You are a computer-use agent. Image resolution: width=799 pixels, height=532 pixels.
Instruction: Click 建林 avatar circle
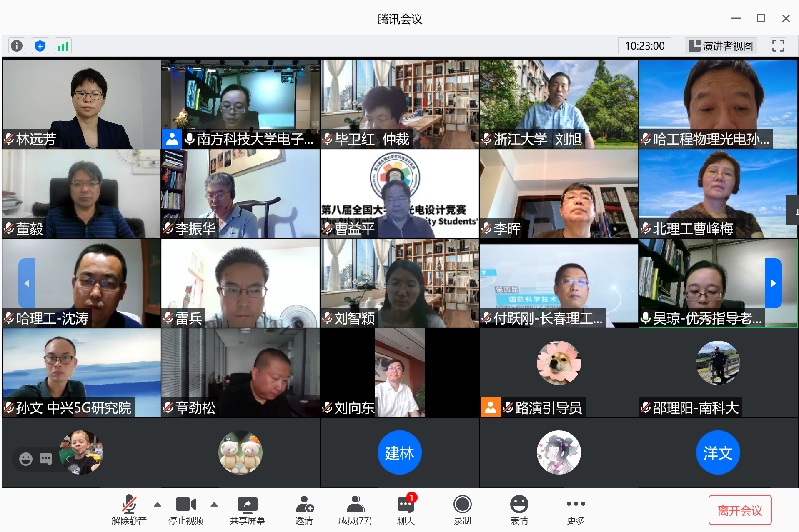pos(400,452)
